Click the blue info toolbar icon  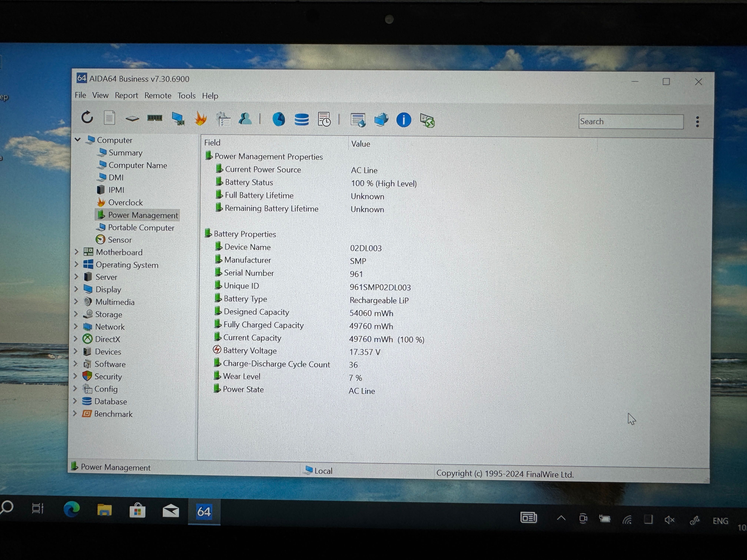click(404, 120)
